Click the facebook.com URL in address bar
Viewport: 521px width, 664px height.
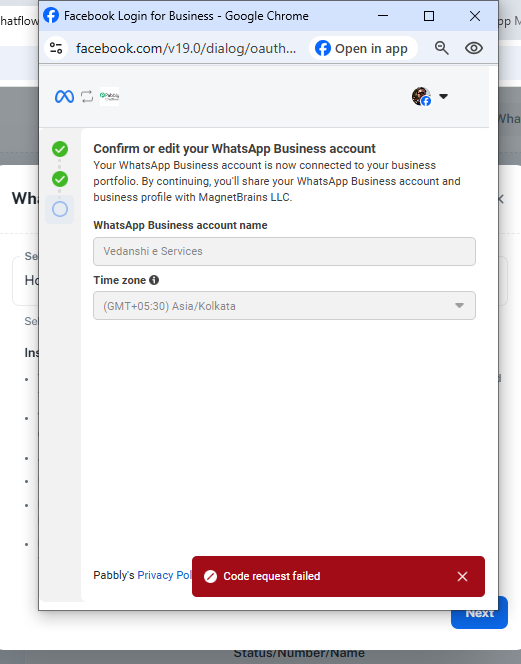(186, 48)
